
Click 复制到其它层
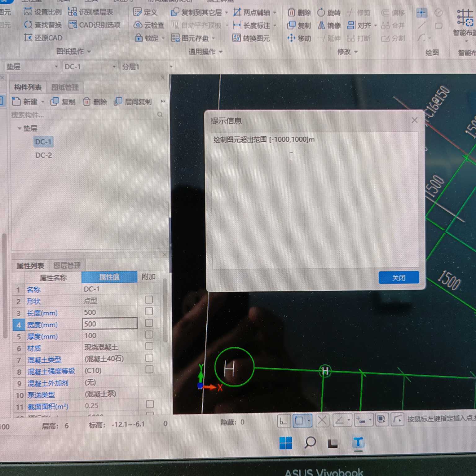pyautogui.click(x=199, y=12)
